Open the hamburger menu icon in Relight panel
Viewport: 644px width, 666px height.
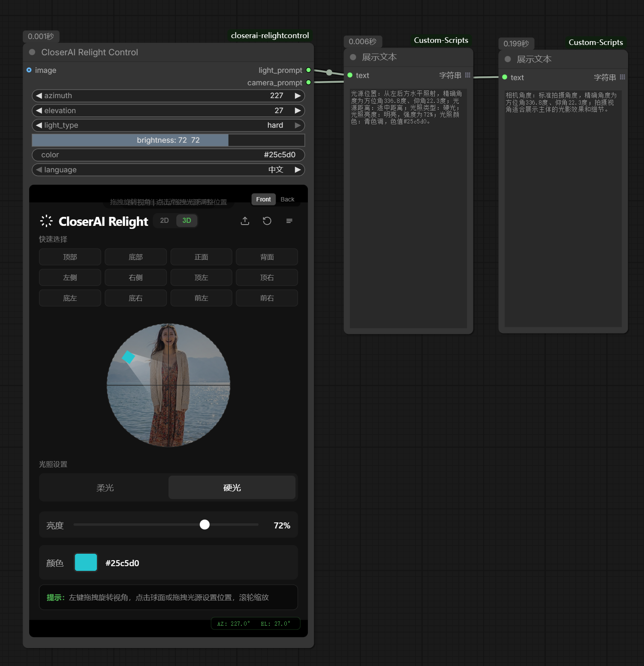click(289, 221)
